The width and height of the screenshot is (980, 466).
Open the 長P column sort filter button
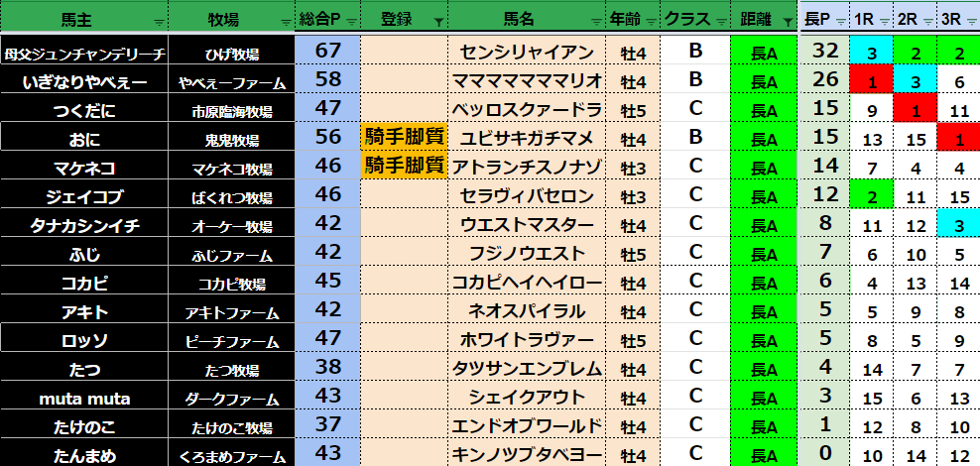[840, 21]
